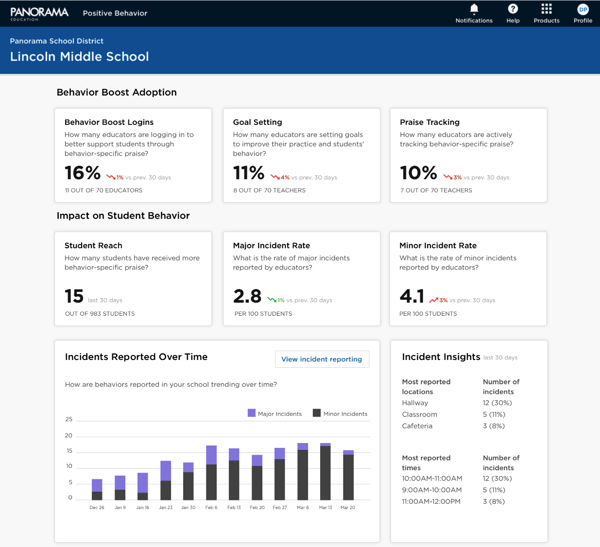The width and height of the screenshot is (600, 547).
Task: Click the Feb 6 bar in chart
Action: [211, 473]
